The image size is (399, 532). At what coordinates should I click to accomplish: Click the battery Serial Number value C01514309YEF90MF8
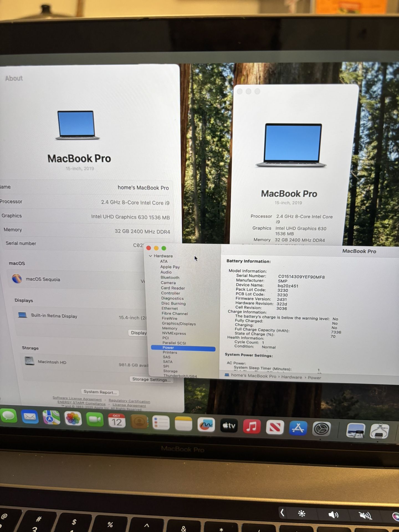coord(301,277)
